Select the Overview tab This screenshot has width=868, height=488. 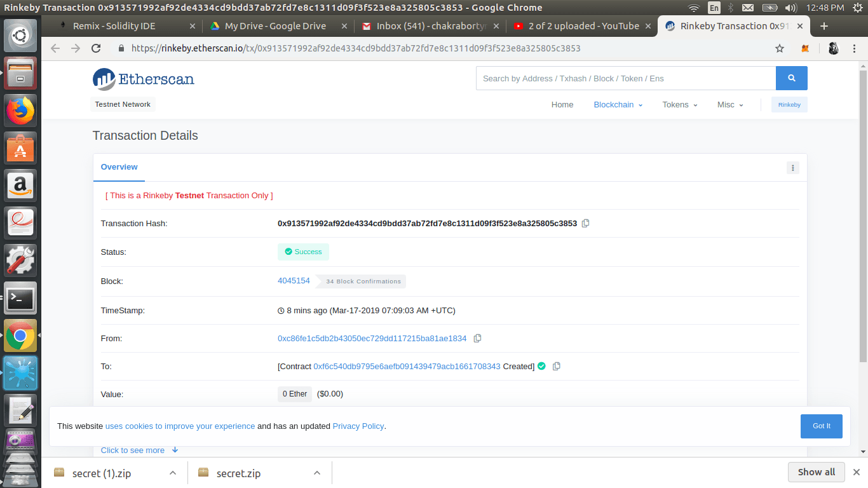coord(119,167)
